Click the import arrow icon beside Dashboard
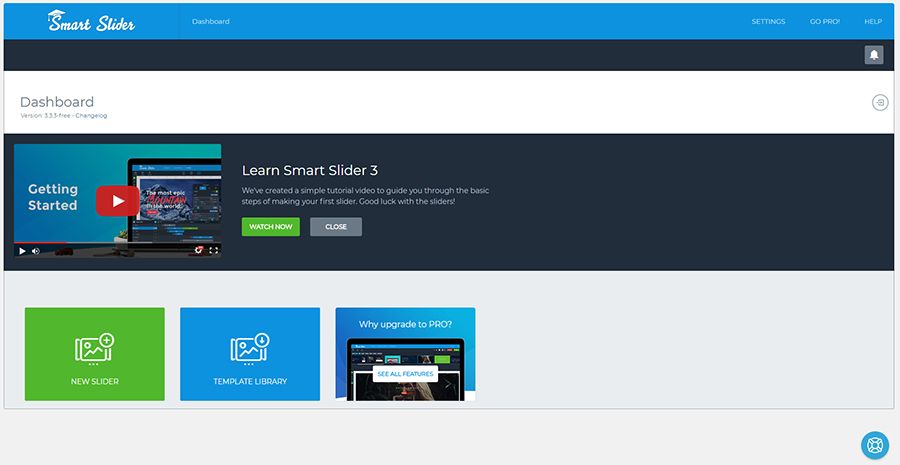 880,103
